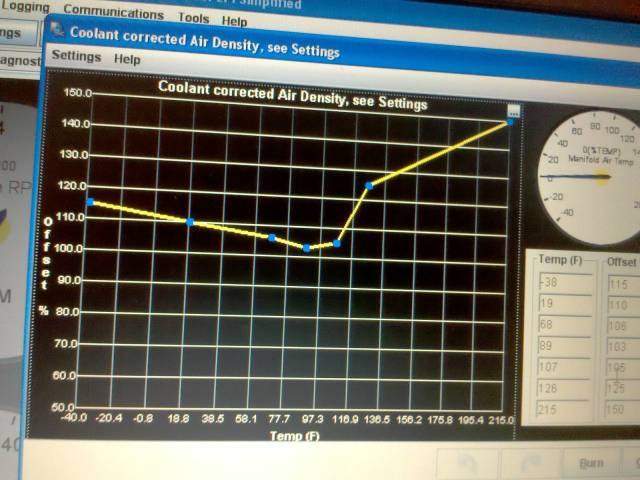Click the Offset field in the 68 F row

[623, 327]
